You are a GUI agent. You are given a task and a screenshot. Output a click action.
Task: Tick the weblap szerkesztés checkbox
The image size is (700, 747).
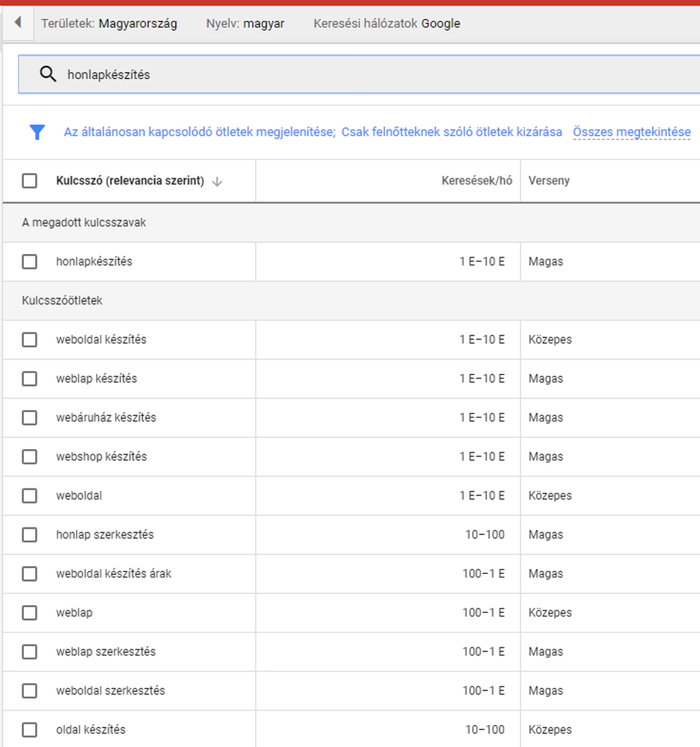(x=30, y=652)
